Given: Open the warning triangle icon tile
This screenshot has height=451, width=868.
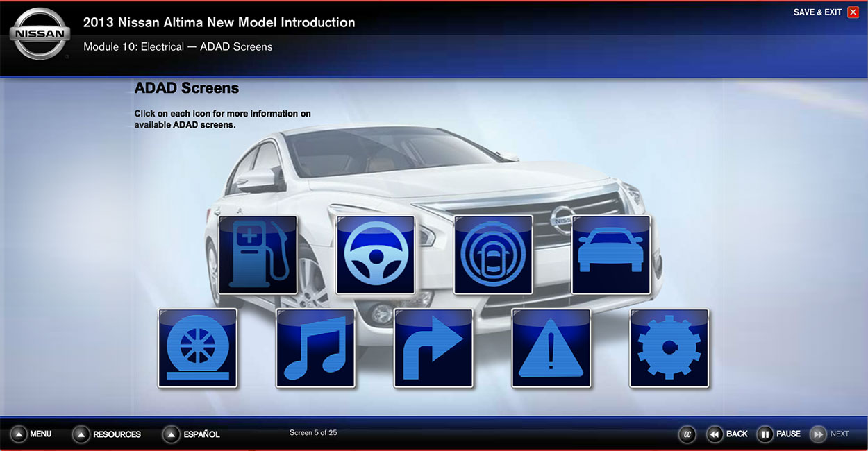Looking at the screenshot, I should pyautogui.click(x=551, y=348).
